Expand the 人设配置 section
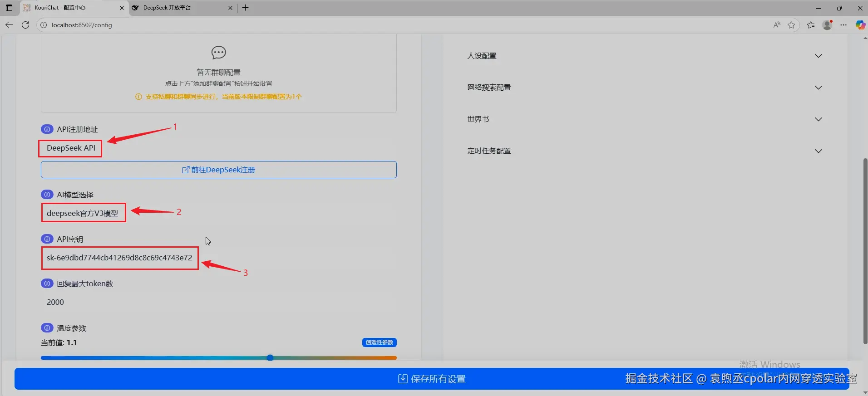Viewport: 868px width, 396px height. pyautogui.click(x=645, y=56)
